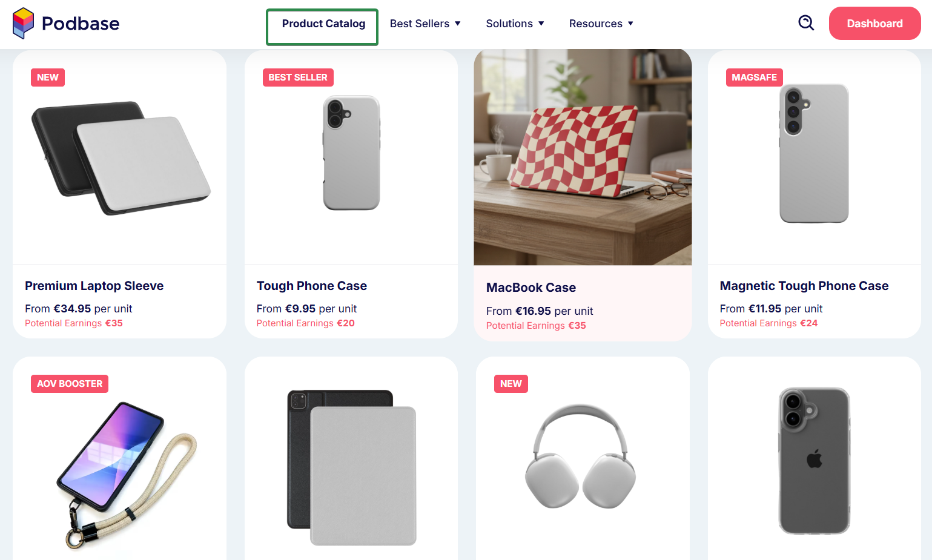This screenshot has width=932, height=560.
Task: Select the Tough Phone Case image
Action: [351, 153]
